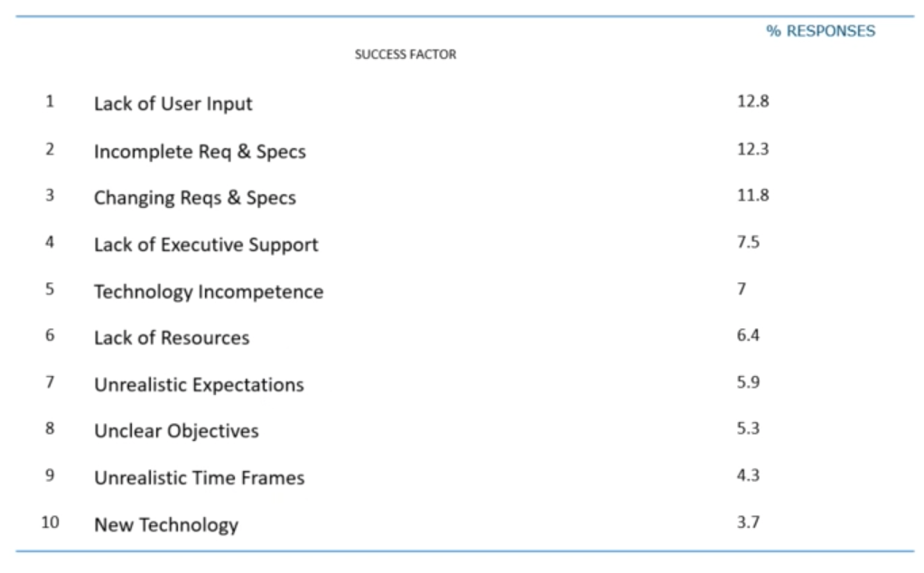Click "Unrealistic Time Frames" label
Image resolution: width=924 pixels, height=573 pixels.
tap(200, 477)
